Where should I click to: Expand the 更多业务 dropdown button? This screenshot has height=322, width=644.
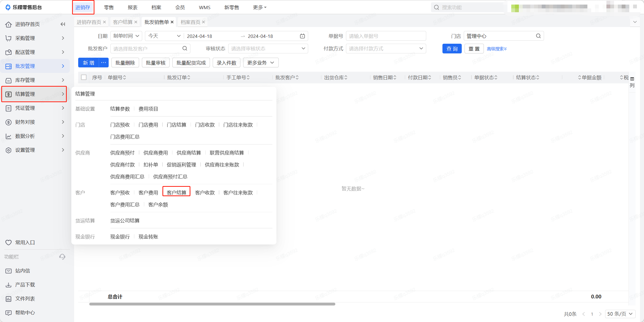261,63
